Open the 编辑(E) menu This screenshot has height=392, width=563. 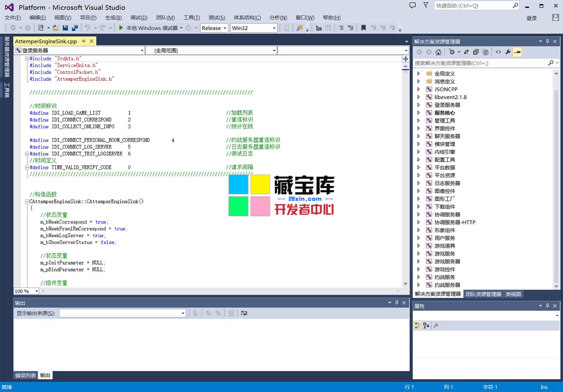pyautogui.click(x=38, y=18)
